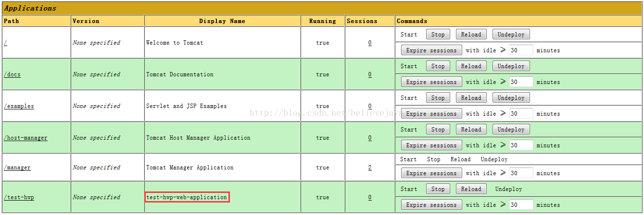The image size is (644, 215).
Task: Click "Tomcat Documentation" display name
Action: coord(180,74)
